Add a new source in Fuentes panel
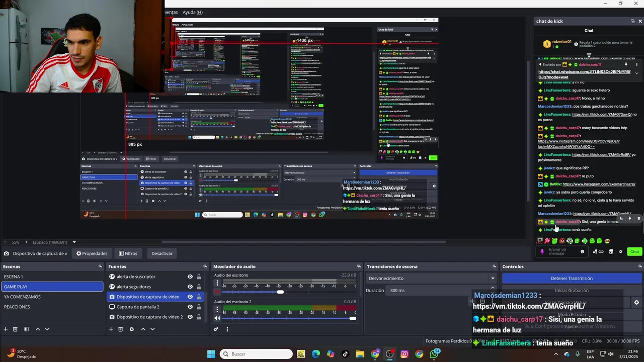 pos(111,329)
